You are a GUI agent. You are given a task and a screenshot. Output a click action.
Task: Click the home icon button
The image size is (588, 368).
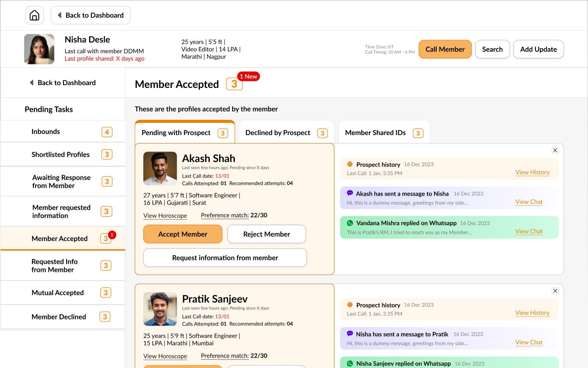click(x=35, y=15)
